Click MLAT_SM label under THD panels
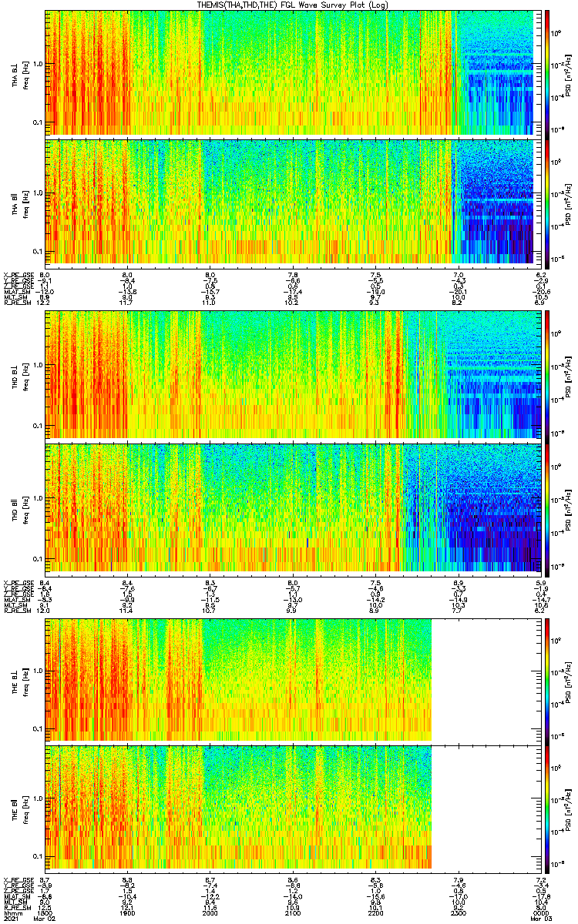The image size is (578, 924). [17, 600]
